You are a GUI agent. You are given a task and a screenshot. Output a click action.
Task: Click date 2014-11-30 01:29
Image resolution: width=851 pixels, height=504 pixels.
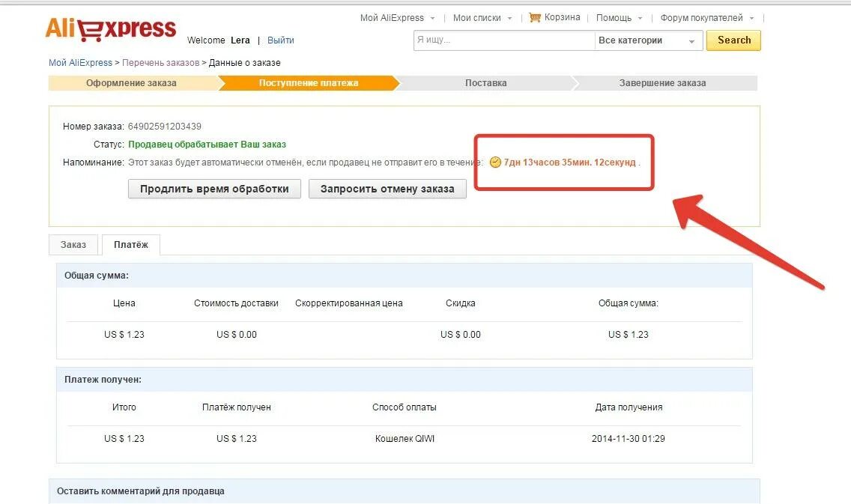tap(628, 439)
